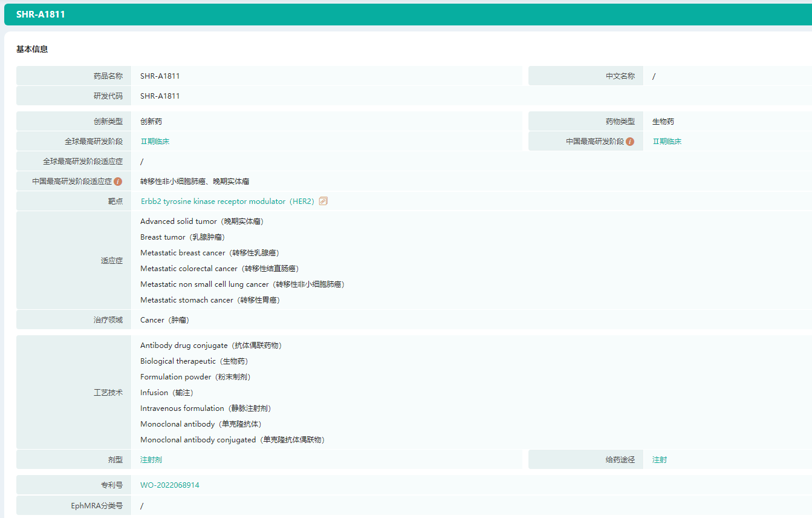812x518 pixels.
Task: Click the 治疗领域 field label
Action: (108, 320)
